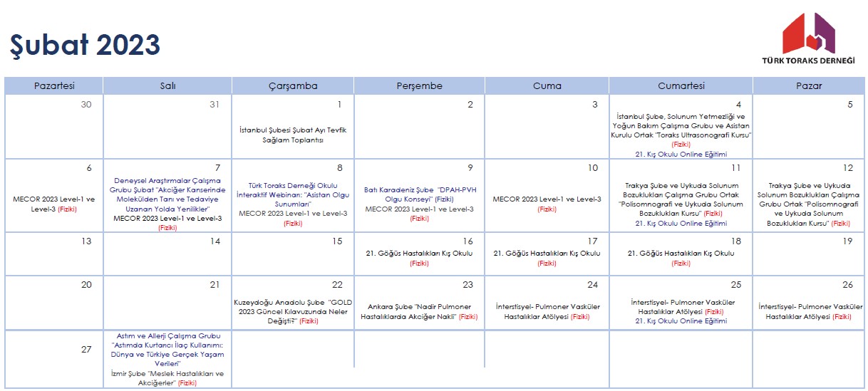Select MECOR 2023 event on Monday the 6th
Image resolution: width=868 pixels, height=391 pixels.
click(x=54, y=204)
